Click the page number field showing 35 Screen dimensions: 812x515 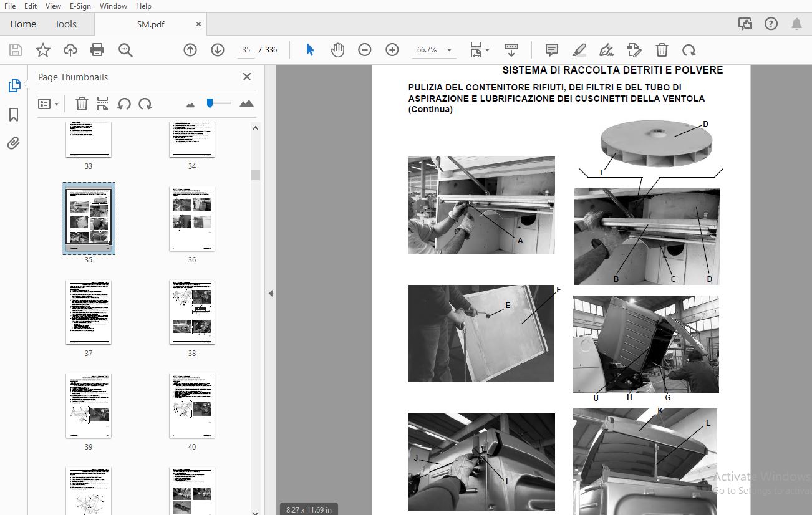246,50
